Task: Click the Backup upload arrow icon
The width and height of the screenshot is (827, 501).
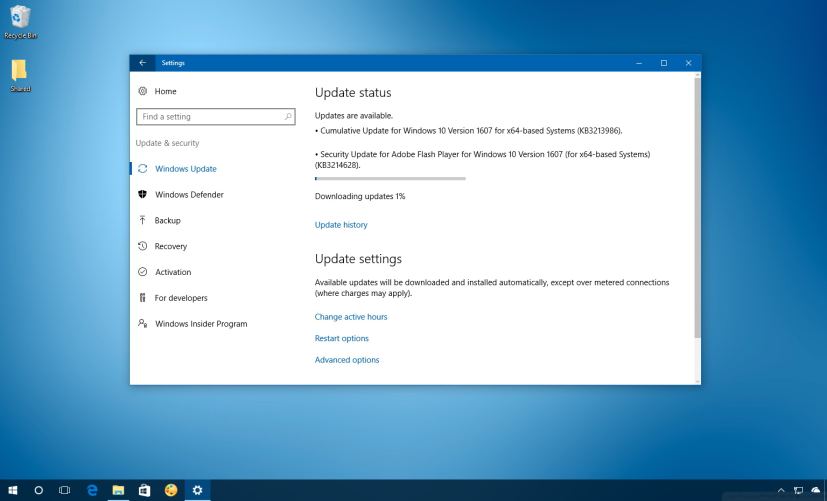Action: [x=142, y=220]
